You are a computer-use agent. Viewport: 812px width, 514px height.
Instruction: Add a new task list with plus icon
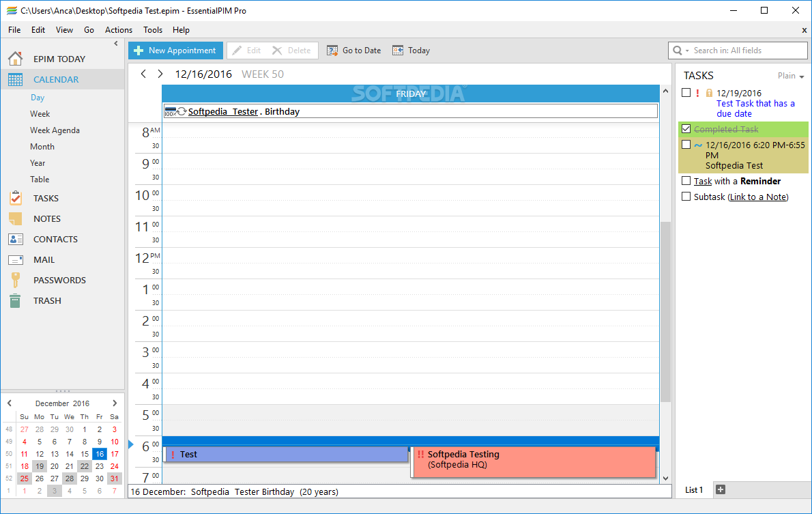pos(721,489)
